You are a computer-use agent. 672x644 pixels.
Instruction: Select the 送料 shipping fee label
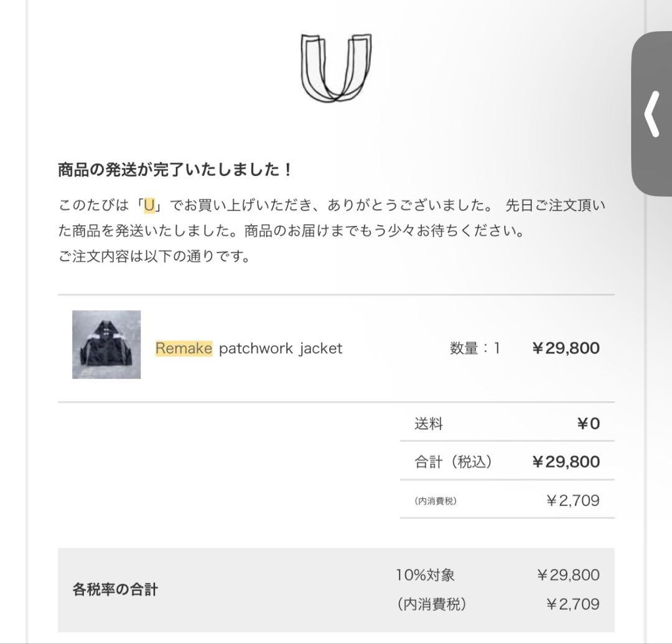pos(429,424)
